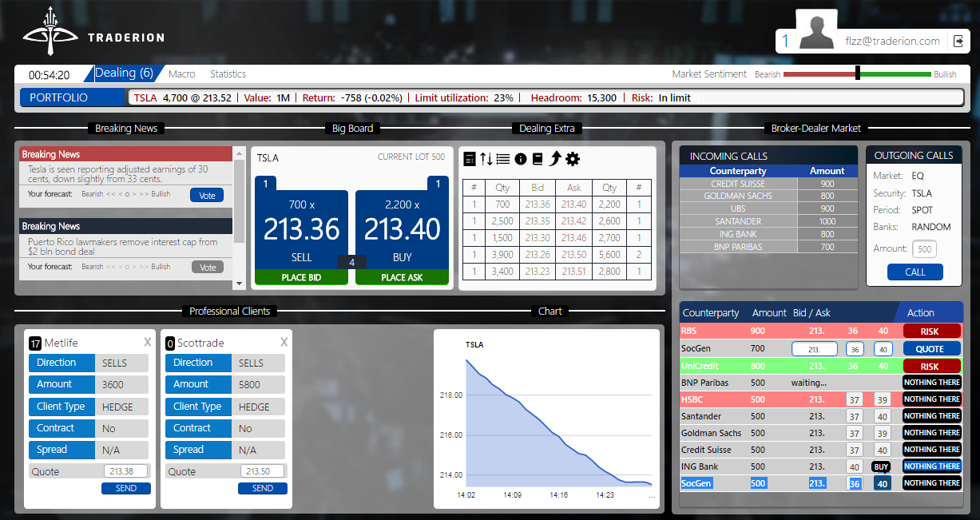The image size is (980, 520).
Task: Close the Metlife client card
Action: click(x=147, y=342)
